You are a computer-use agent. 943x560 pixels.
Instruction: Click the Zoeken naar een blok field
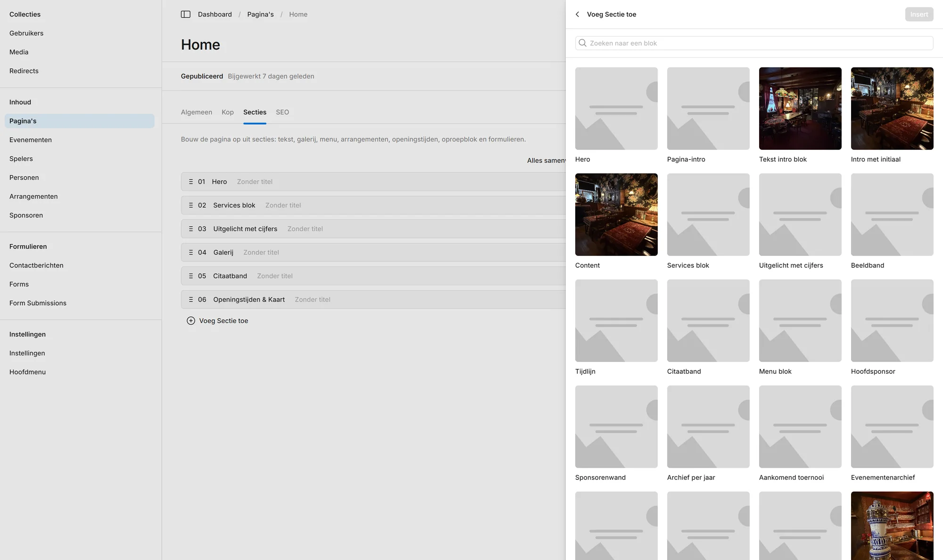pyautogui.click(x=754, y=43)
